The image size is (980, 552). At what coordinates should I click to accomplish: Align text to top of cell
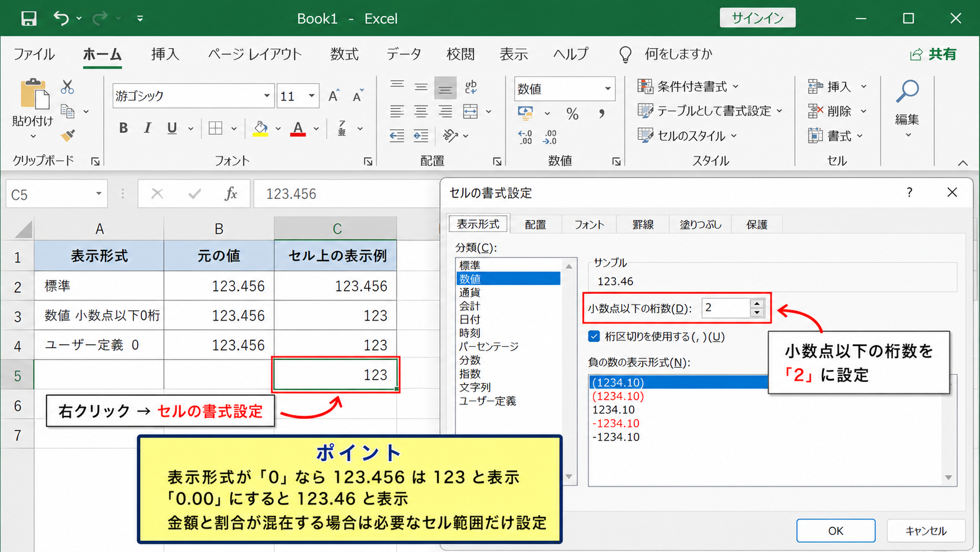click(x=397, y=87)
